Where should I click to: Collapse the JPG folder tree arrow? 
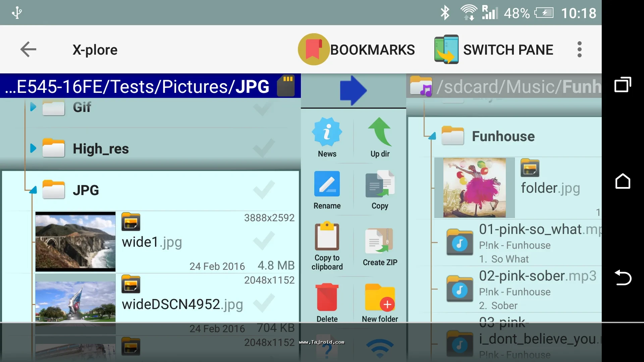coord(33,190)
